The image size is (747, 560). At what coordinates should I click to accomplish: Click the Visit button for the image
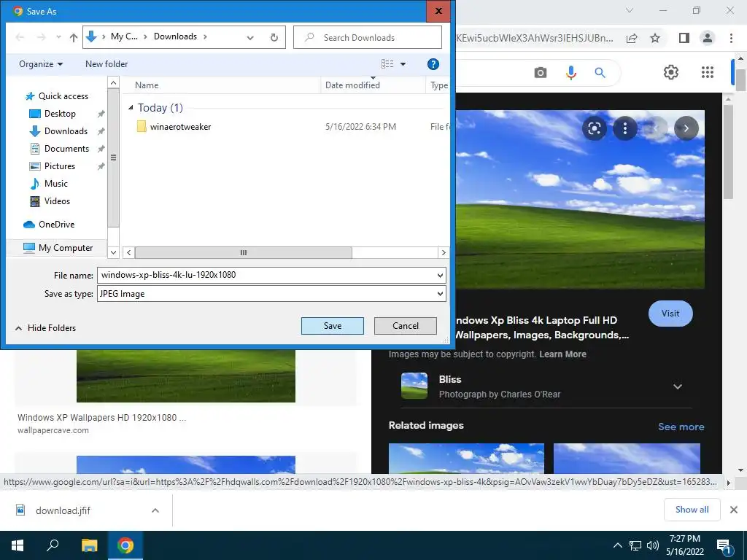670,314
